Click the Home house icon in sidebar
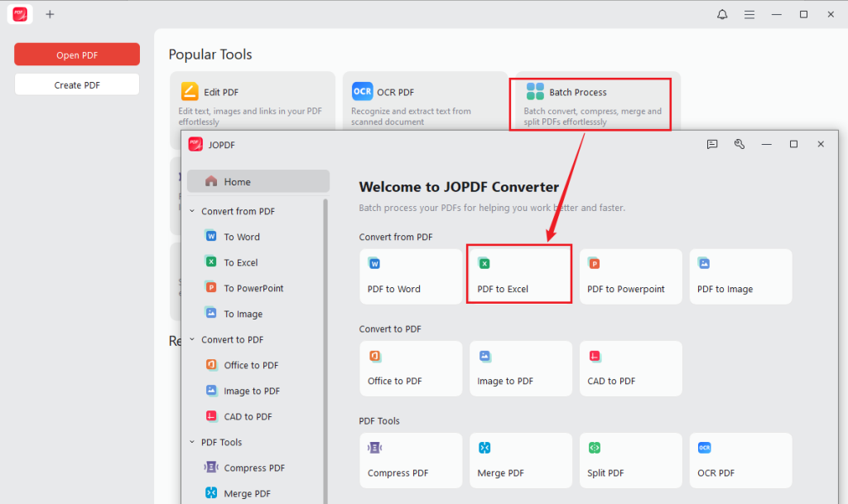Screen dimensions: 848x504 click(211, 181)
